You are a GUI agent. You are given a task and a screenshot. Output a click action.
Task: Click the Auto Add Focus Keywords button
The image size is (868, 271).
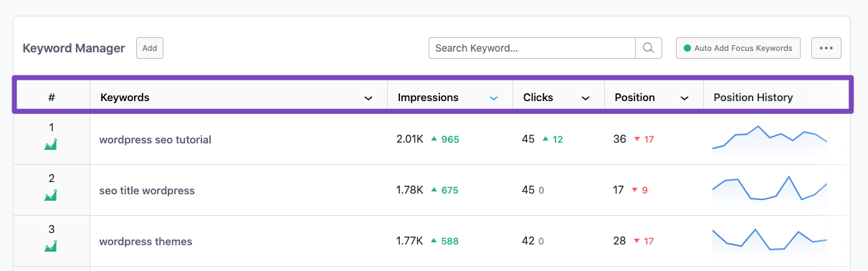738,48
